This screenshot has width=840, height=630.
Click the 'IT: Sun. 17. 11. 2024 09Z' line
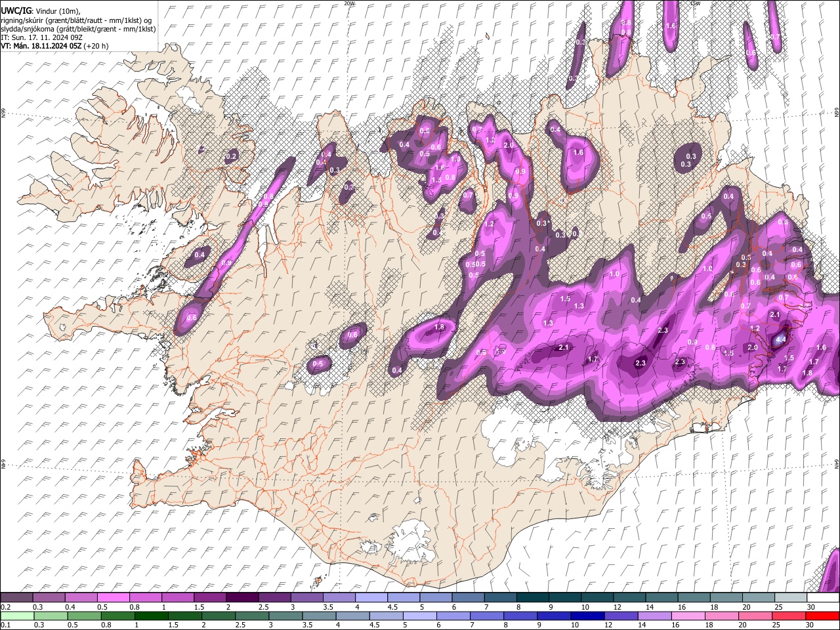41,37
